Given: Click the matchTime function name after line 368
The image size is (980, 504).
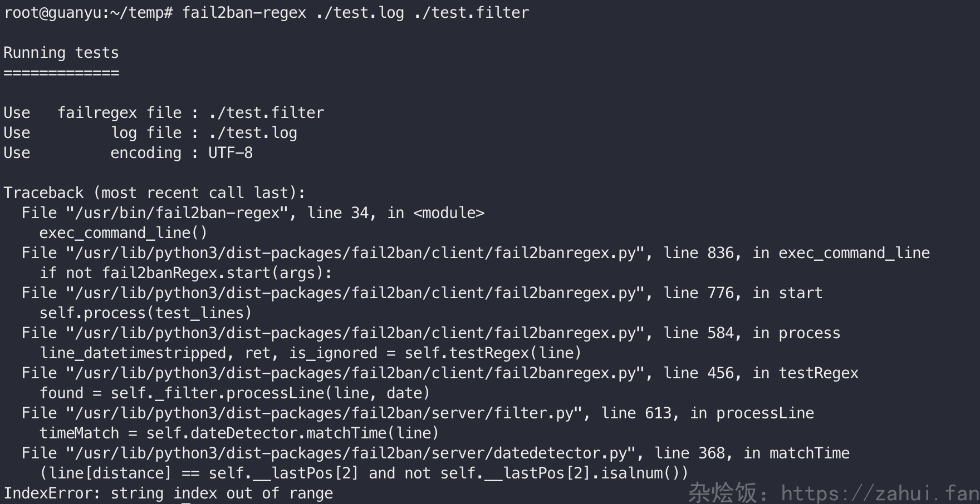Looking at the screenshot, I should (x=809, y=453).
